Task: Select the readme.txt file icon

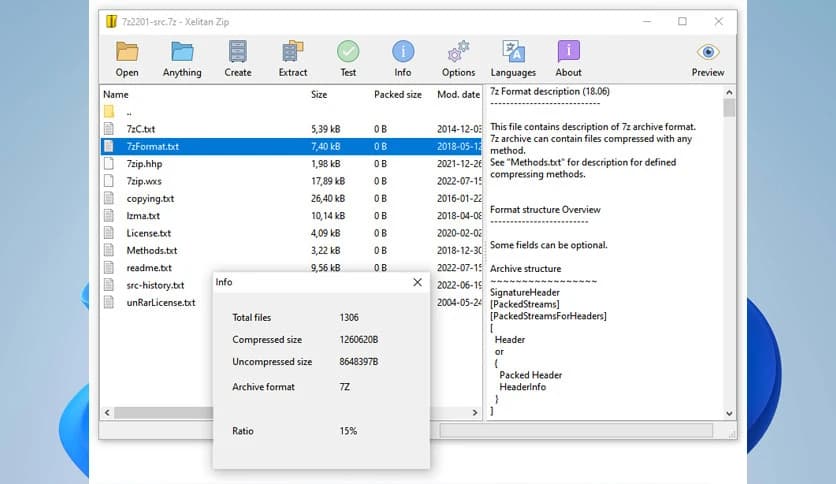Action: 109,267
